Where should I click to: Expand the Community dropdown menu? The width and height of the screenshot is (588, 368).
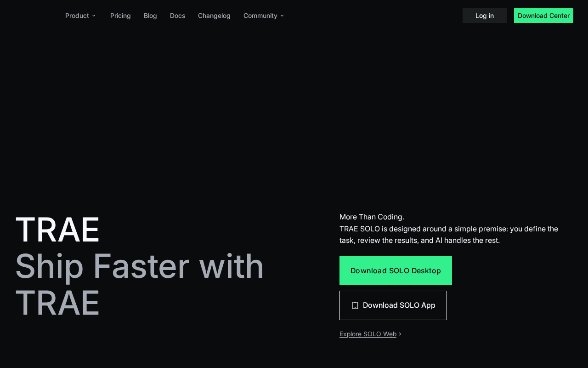pos(264,16)
